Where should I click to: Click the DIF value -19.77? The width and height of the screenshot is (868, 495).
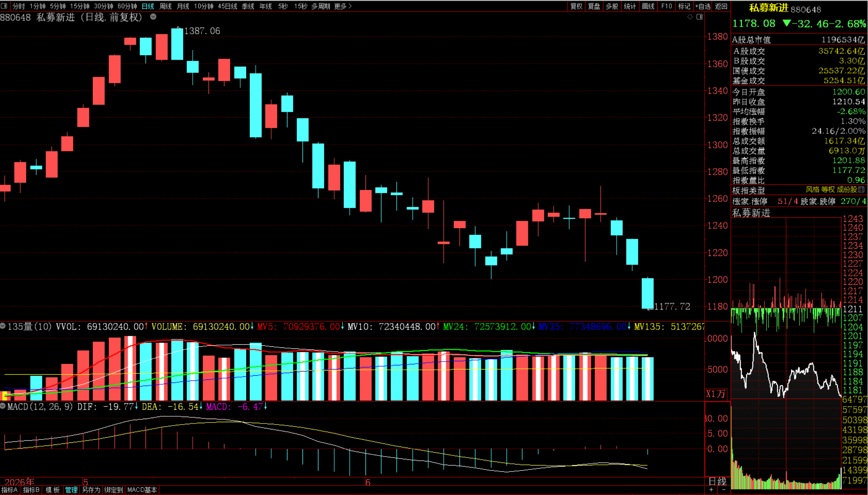tap(118, 407)
